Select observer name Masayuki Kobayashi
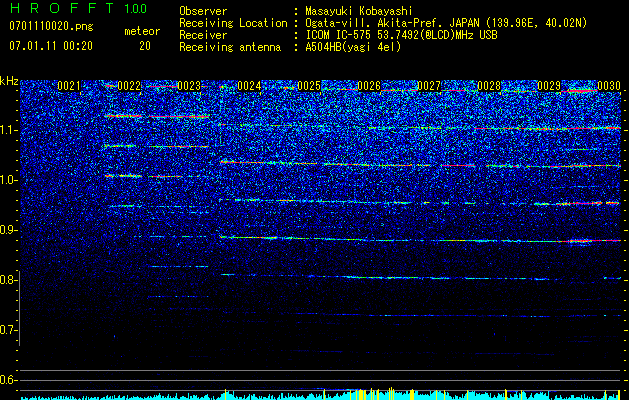Image resolution: width=629 pixels, height=400 pixels. click(358, 11)
